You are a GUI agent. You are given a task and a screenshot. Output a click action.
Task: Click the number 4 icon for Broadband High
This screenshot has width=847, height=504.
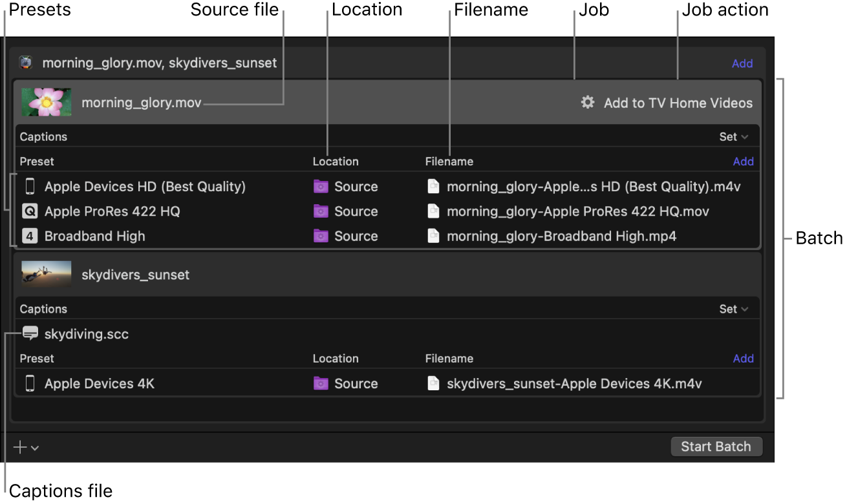tap(30, 236)
